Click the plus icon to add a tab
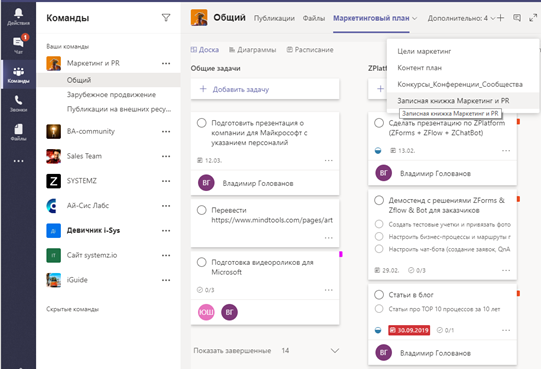The height and width of the screenshot is (369, 541). 501,18
